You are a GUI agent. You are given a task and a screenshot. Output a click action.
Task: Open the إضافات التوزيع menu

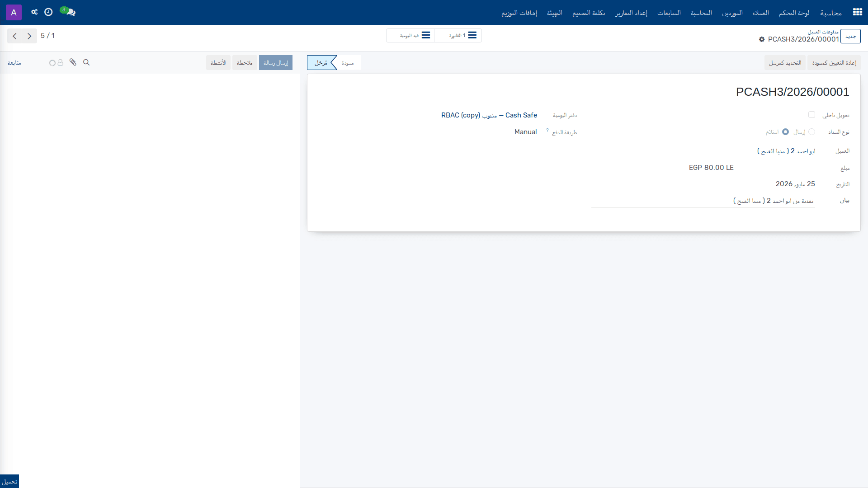[x=519, y=13]
